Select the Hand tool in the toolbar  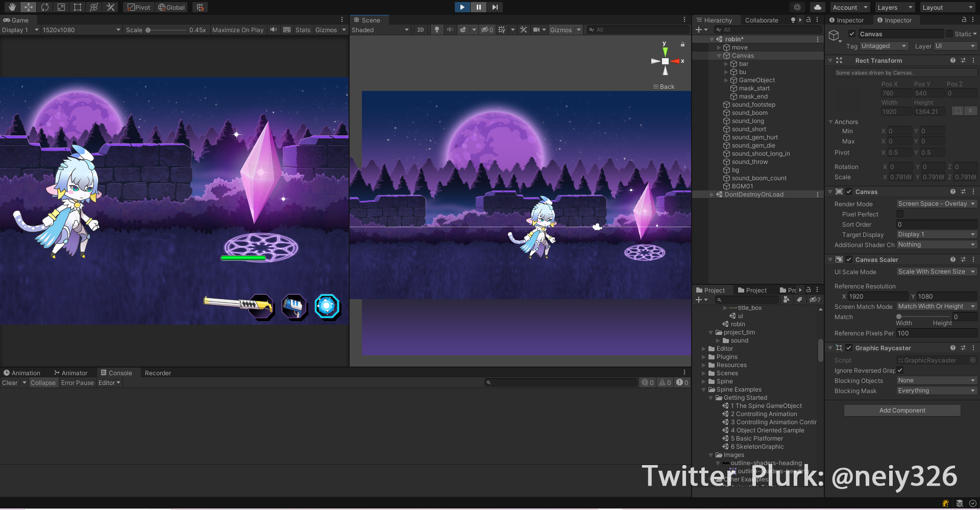(x=12, y=7)
